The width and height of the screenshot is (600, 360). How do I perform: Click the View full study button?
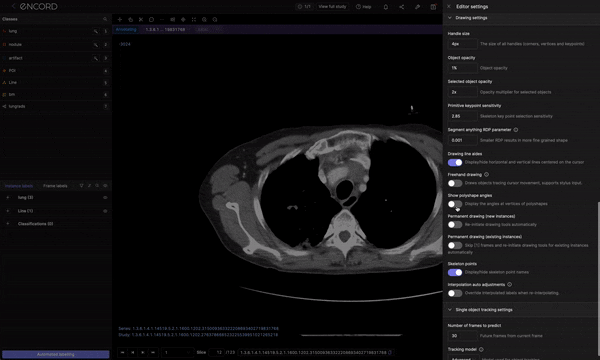tap(332, 7)
